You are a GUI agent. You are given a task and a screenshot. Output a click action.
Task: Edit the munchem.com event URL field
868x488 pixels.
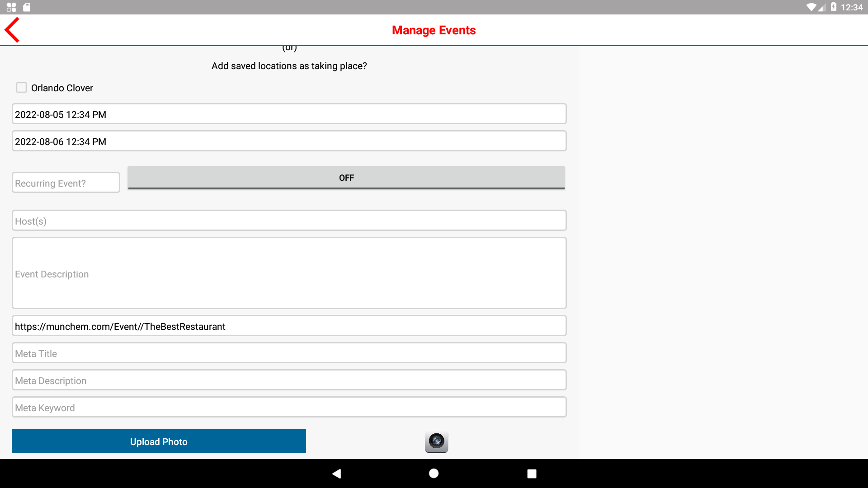pos(289,326)
